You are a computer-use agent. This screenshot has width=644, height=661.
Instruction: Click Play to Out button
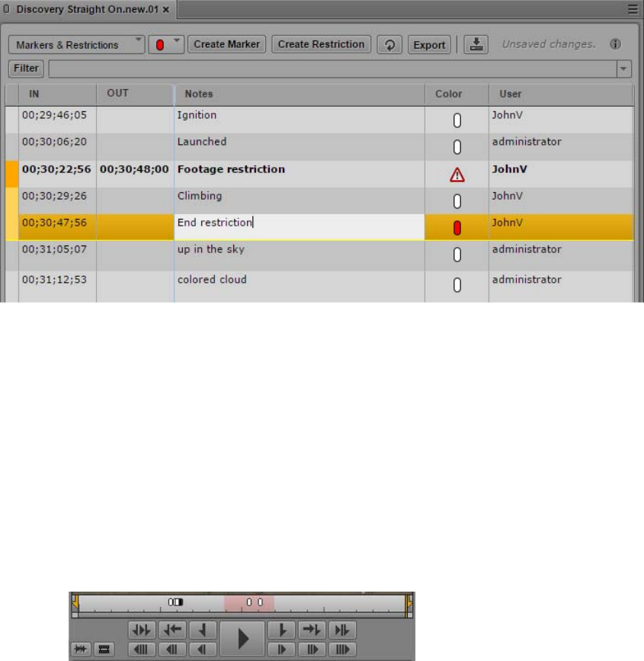(x=342, y=630)
